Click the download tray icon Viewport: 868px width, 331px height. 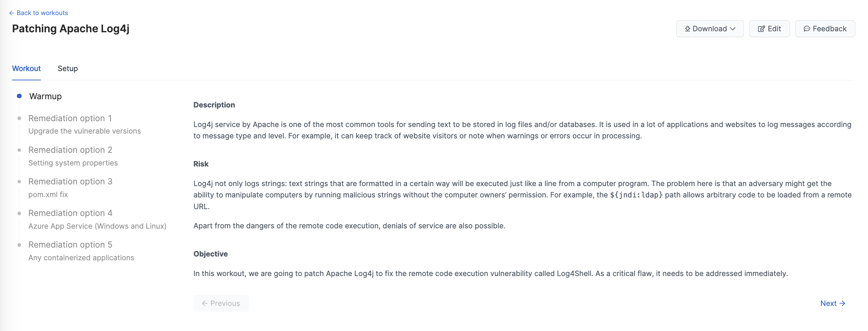pos(687,29)
